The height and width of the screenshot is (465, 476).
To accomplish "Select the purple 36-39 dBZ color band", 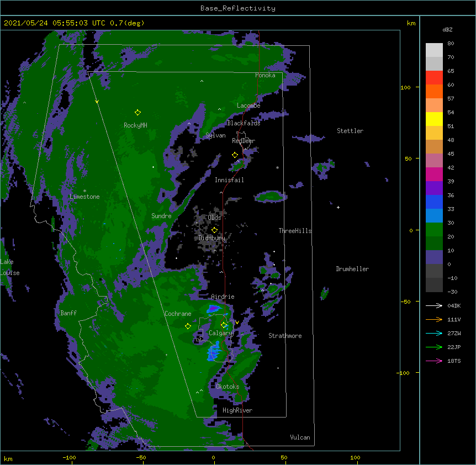I will 434,188.
